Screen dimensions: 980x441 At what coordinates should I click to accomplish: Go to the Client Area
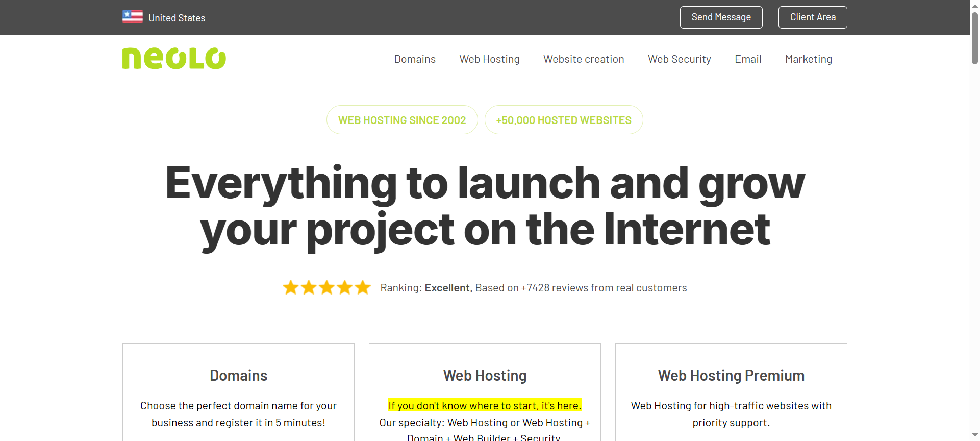click(812, 17)
